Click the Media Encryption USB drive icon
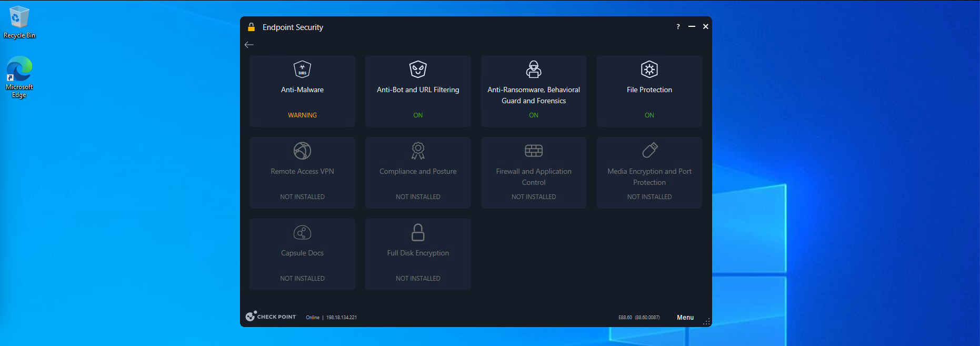This screenshot has width=980, height=346. [x=649, y=151]
